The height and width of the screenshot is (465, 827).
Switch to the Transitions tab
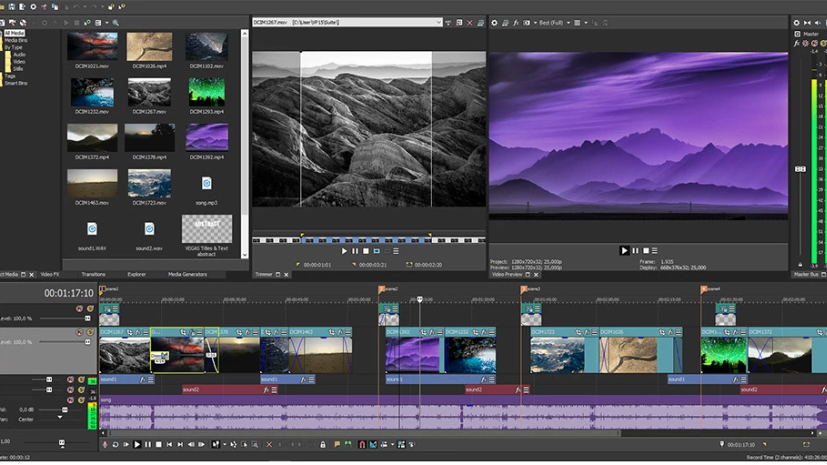click(93, 274)
